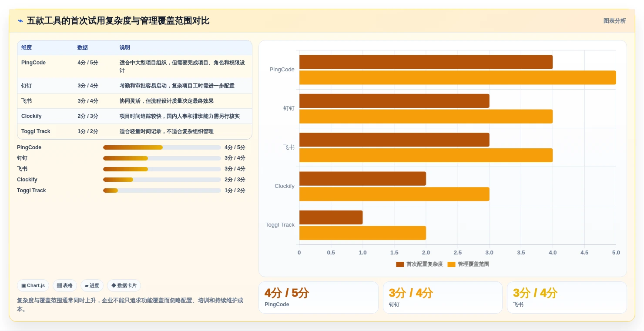This screenshot has height=331, width=644.
Task: Click PingCode y-axis label in chart
Action: click(282, 70)
